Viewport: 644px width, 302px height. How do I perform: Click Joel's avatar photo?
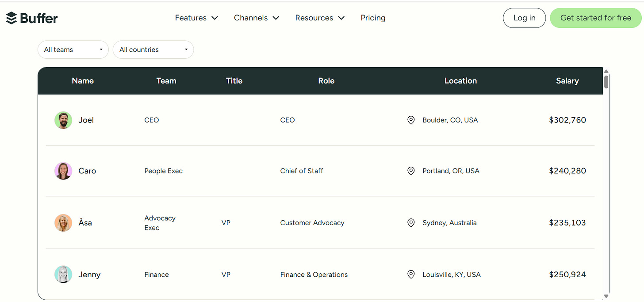pyautogui.click(x=63, y=120)
